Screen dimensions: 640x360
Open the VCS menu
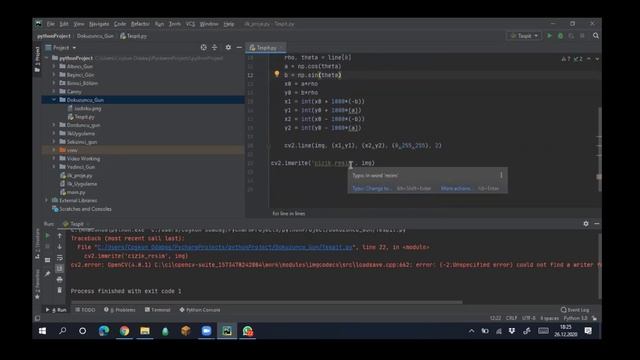click(190, 24)
